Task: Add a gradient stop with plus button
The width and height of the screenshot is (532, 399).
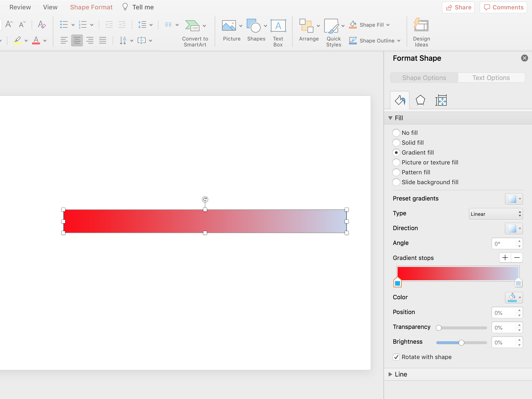Action: (x=505, y=258)
